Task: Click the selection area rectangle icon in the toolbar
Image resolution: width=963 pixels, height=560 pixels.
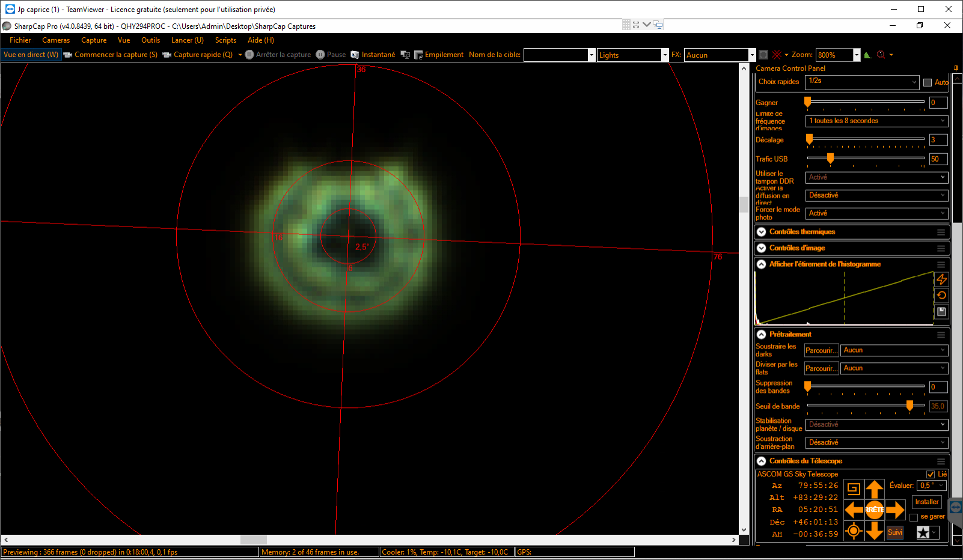Action: click(x=763, y=55)
